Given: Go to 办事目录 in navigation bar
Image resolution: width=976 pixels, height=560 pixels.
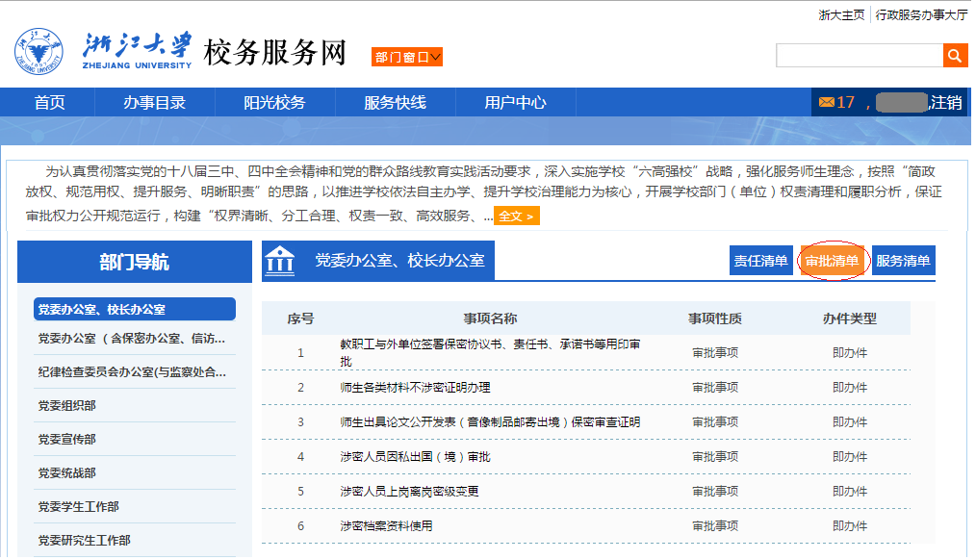Looking at the screenshot, I should pyautogui.click(x=154, y=103).
